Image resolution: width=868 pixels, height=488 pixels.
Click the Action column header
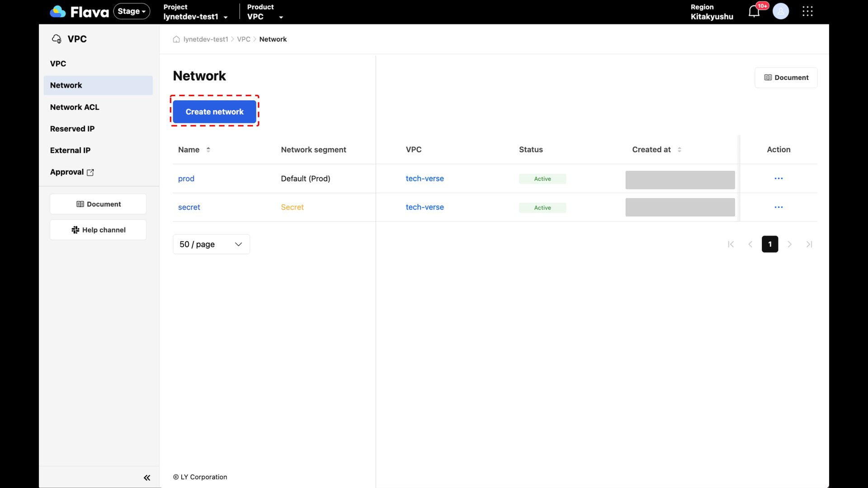tap(778, 150)
